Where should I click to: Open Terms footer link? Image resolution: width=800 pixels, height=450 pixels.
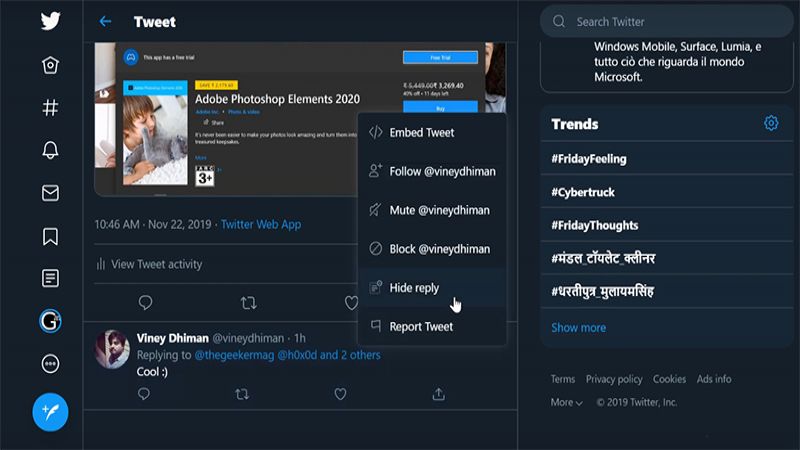coord(563,379)
